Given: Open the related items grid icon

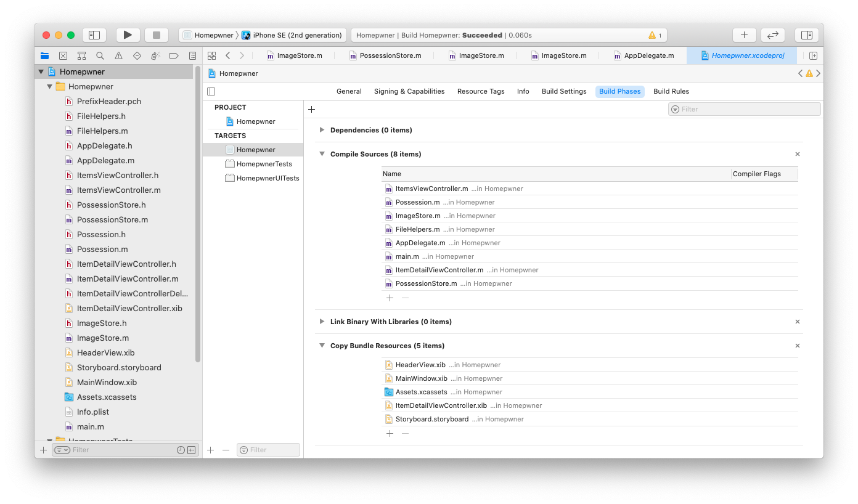Looking at the screenshot, I should coord(211,55).
